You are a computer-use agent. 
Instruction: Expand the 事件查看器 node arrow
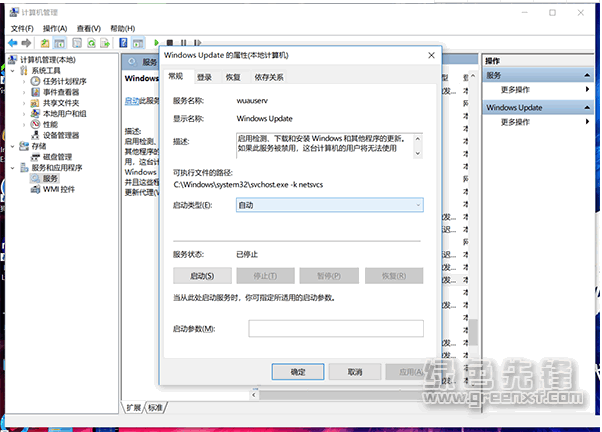click(x=24, y=92)
